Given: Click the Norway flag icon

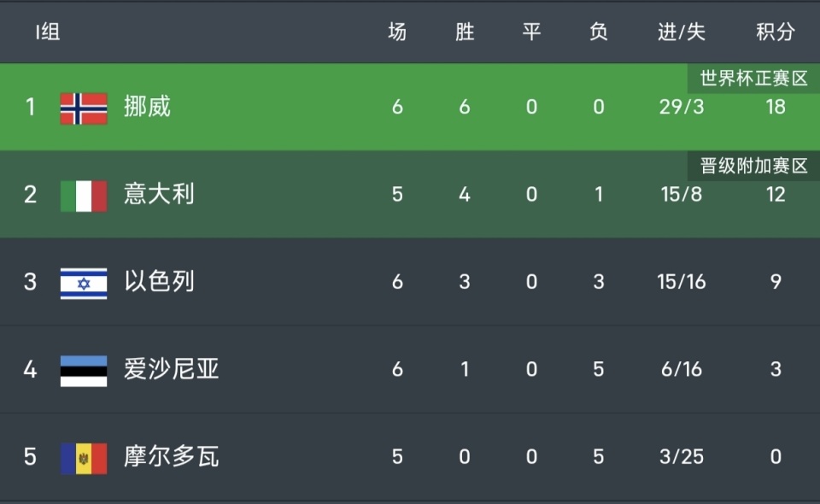Looking at the screenshot, I should [84, 108].
